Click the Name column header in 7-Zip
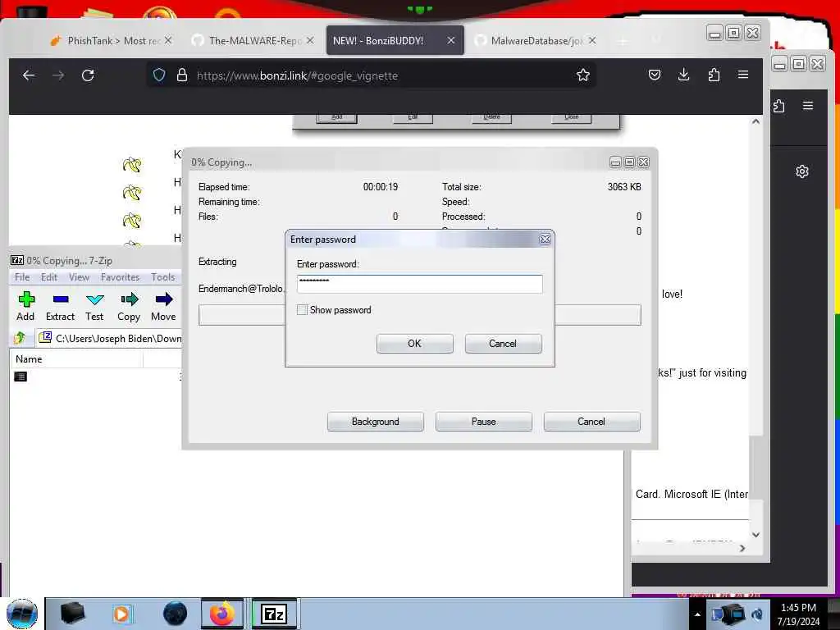Screen dimensions: 840x630 coord(76,359)
